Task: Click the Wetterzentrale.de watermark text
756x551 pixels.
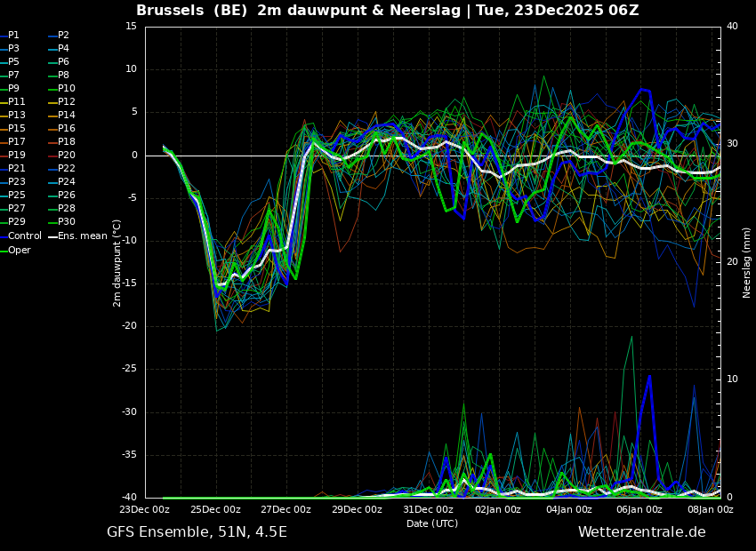Action: point(641,532)
